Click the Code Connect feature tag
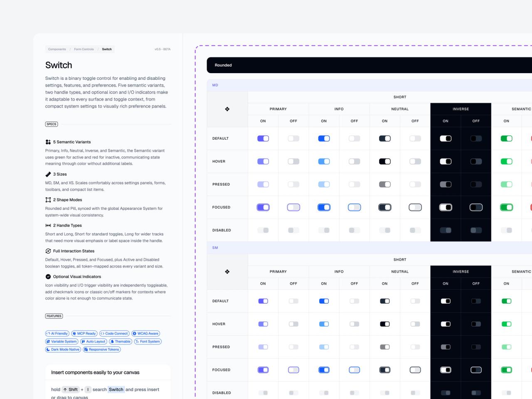Screen dimensions: 532x399 pos(114,334)
